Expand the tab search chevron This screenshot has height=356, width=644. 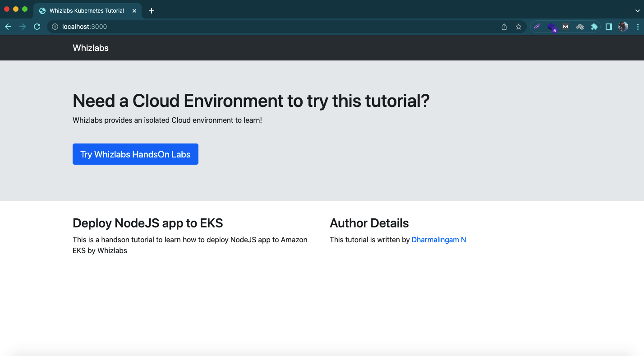click(637, 10)
